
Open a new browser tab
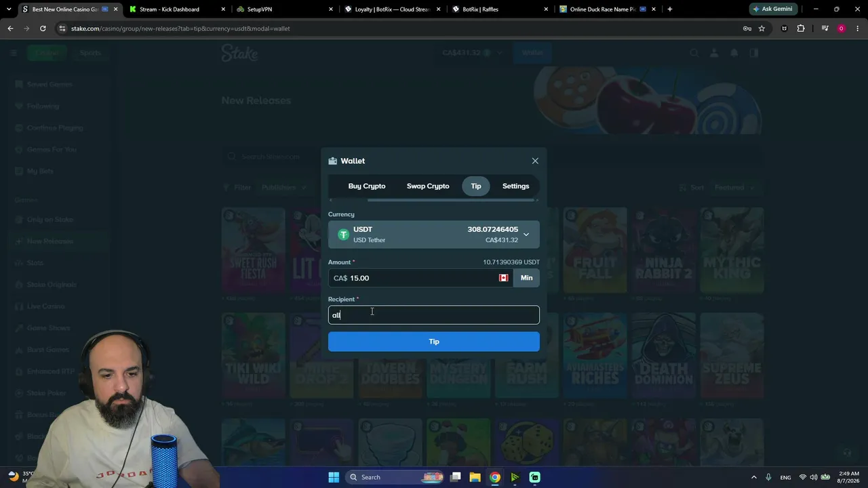click(670, 9)
